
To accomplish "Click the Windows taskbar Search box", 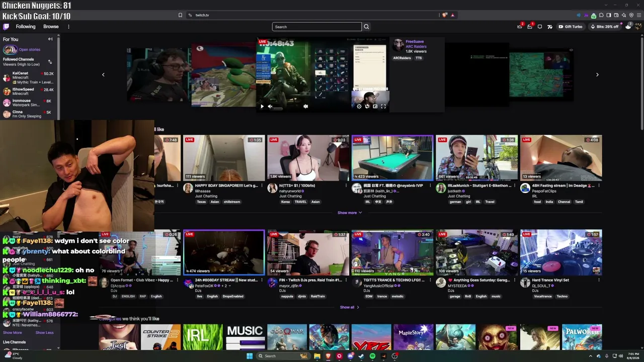I will coord(283,356).
